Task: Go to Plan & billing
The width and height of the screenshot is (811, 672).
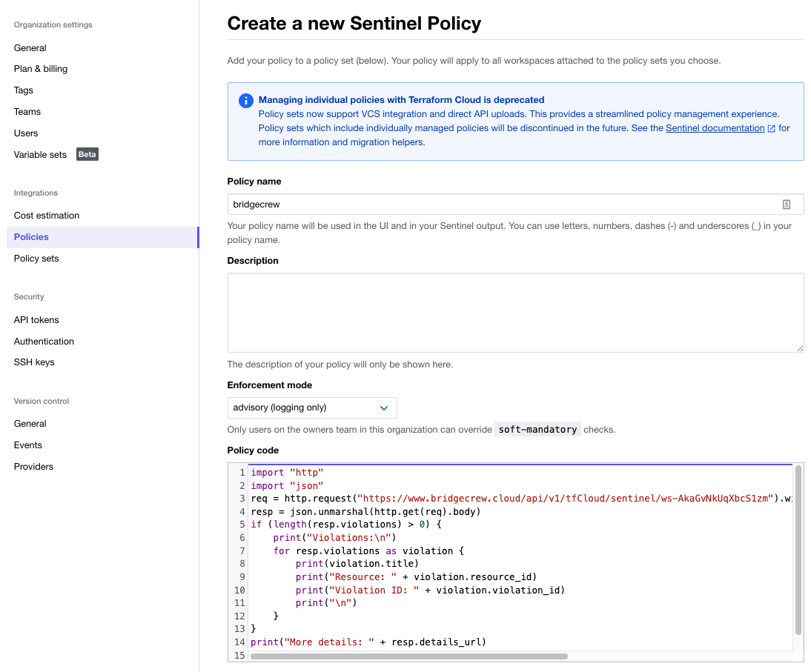Action: (x=40, y=69)
